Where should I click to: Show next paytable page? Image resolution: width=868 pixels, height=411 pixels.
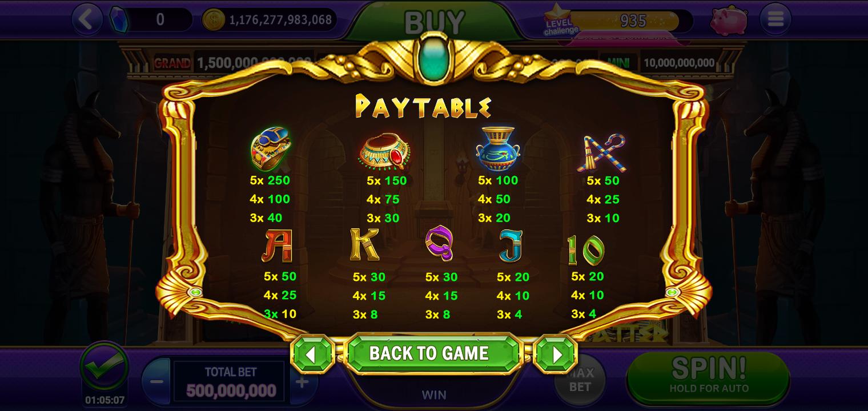[x=555, y=354]
